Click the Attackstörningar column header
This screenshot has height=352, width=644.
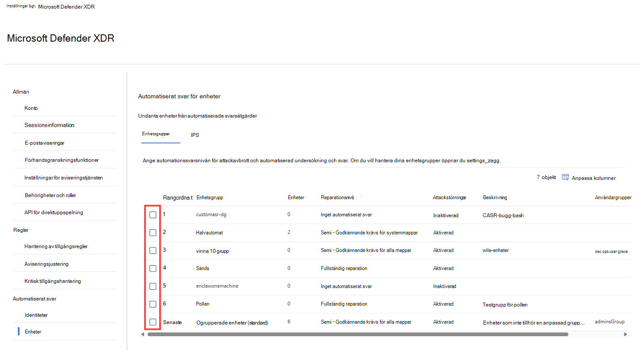(x=450, y=197)
